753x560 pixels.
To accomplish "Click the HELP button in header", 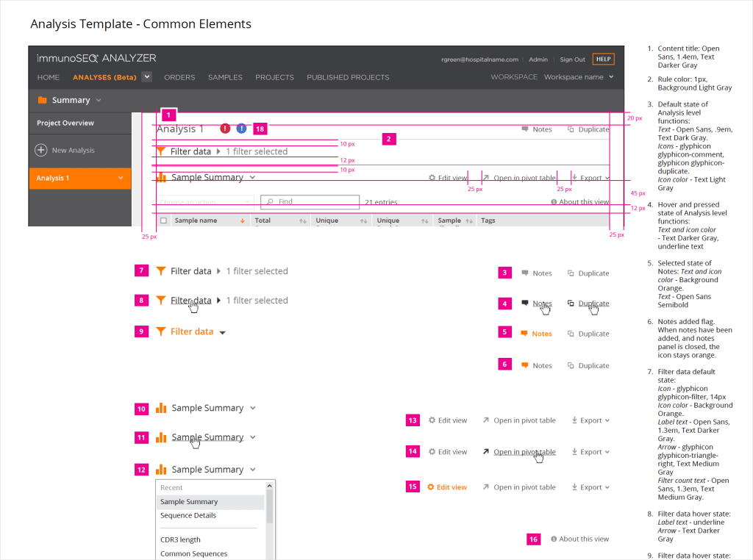I will click(603, 60).
